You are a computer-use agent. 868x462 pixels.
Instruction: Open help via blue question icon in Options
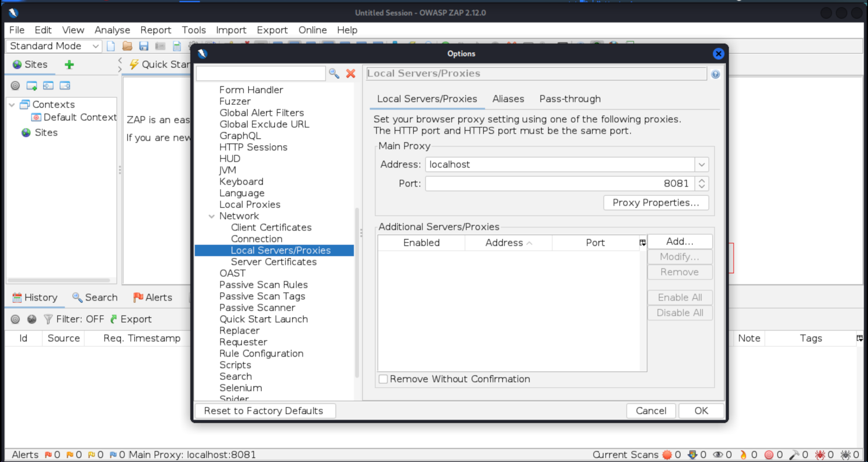(716, 74)
